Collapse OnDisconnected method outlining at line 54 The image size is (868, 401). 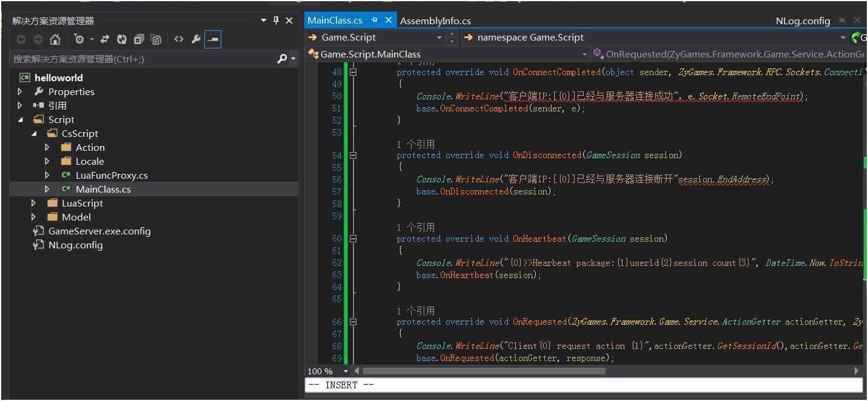[353, 155]
